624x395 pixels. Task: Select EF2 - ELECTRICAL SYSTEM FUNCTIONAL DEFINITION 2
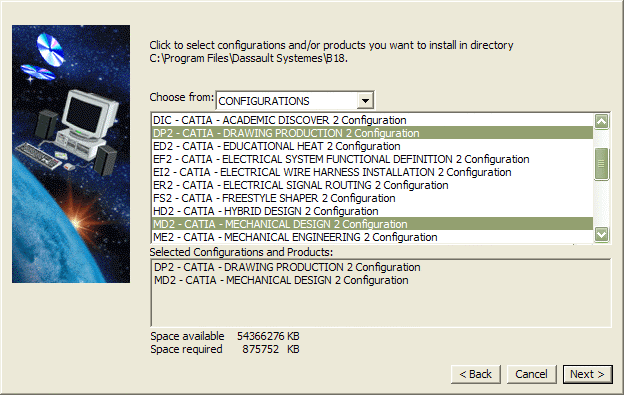pos(372,159)
